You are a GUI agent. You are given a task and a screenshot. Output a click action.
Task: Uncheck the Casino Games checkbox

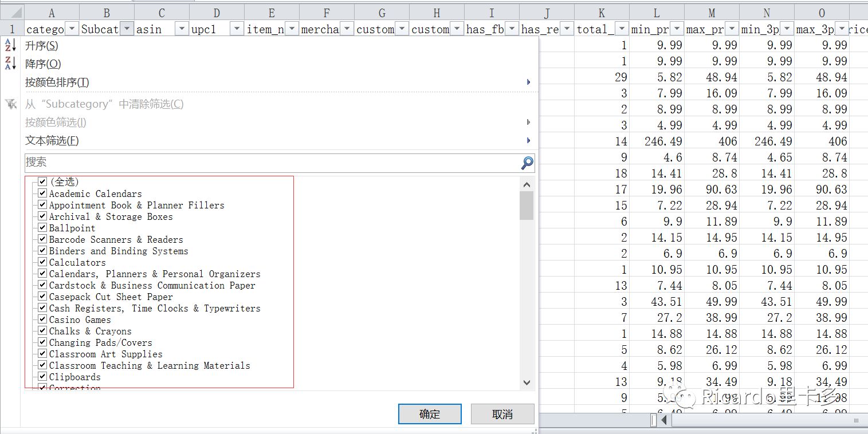42,319
